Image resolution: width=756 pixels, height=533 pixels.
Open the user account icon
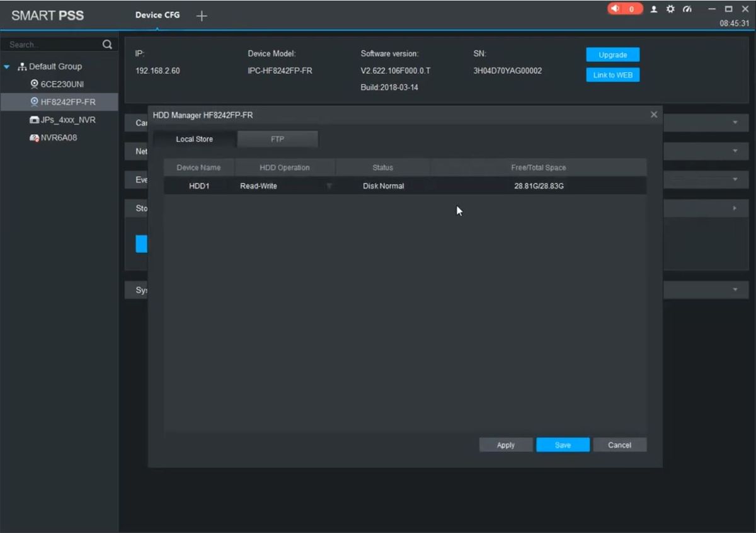click(x=655, y=9)
